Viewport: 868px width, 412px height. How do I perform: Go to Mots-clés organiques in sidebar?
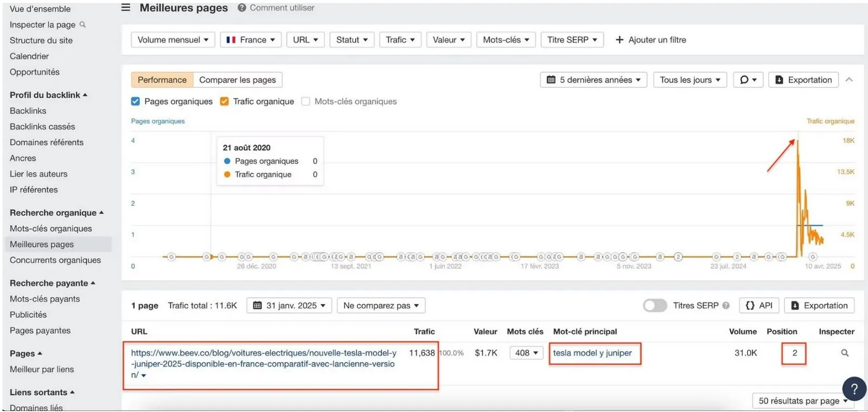point(51,229)
